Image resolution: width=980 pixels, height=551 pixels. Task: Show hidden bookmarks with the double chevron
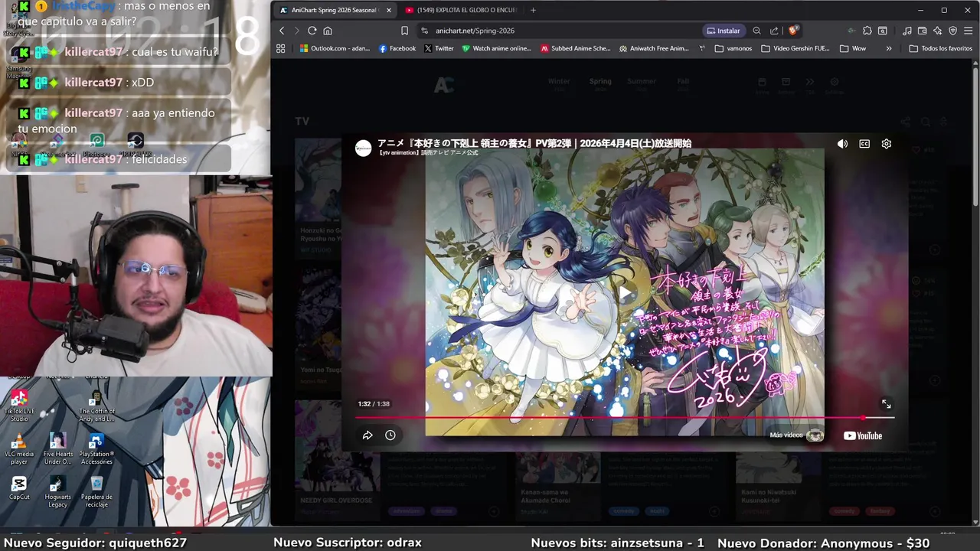pos(888,48)
